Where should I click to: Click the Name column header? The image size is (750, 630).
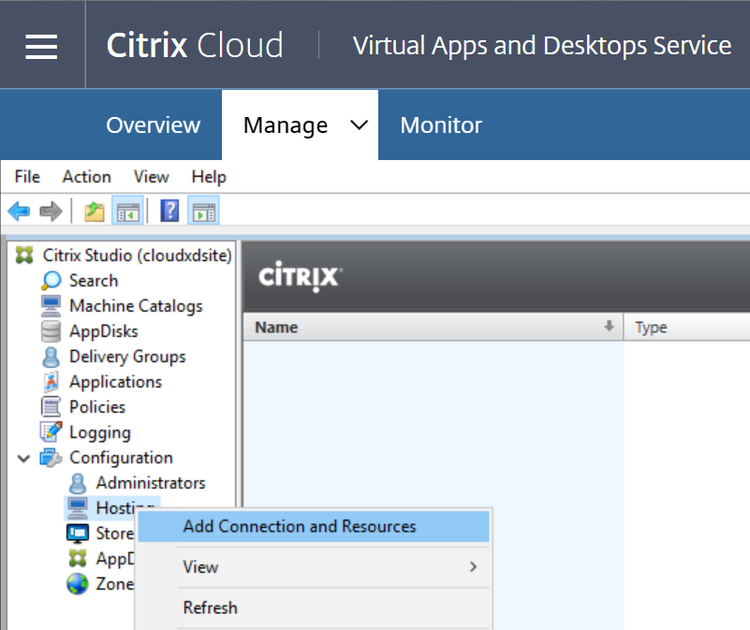[433, 327]
